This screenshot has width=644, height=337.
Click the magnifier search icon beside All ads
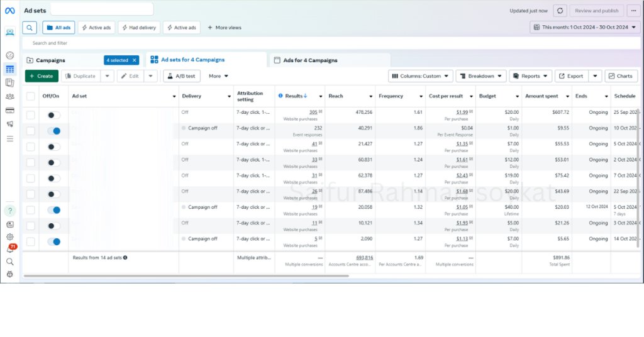click(30, 28)
